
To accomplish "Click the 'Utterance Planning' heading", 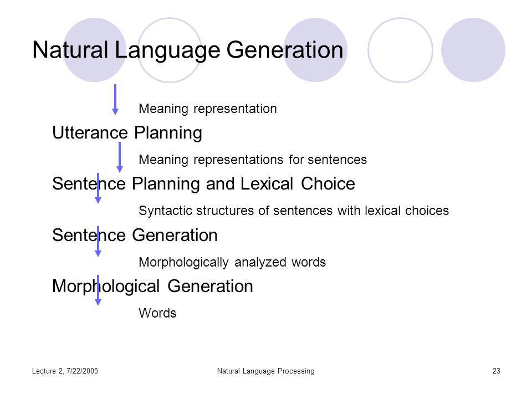I will coord(127,132).
